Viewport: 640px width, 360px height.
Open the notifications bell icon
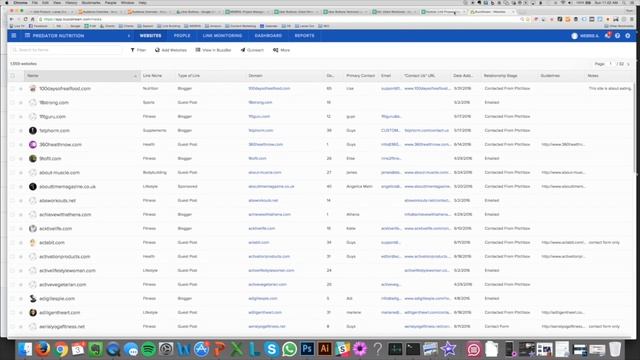tap(608, 36)
